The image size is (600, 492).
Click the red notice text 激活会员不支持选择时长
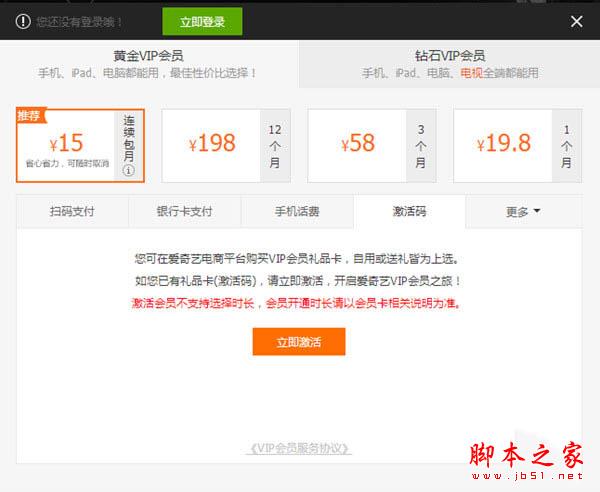click(x=192, y=303)
